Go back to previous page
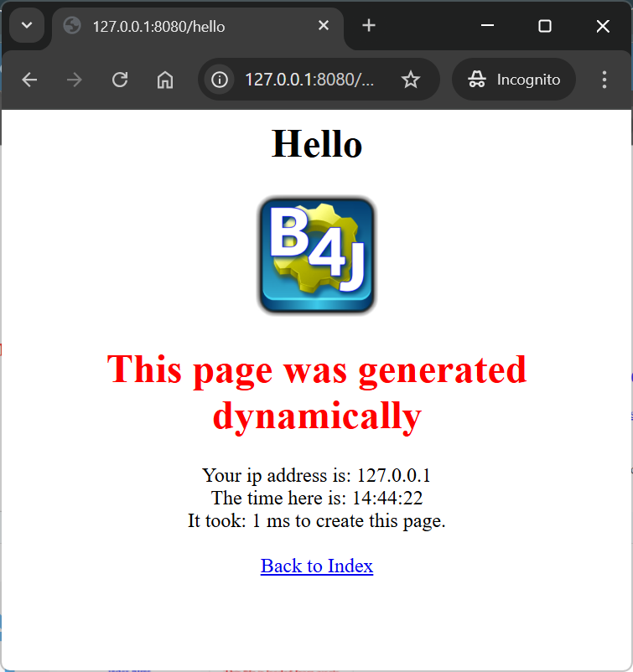The image size is (633, 672). pyautogui.click(x=29, y=80)
